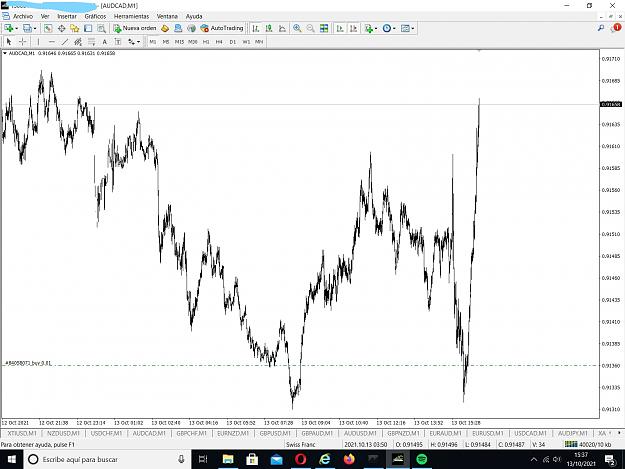625x469 pixels.
Task: Open the Herramientas menu
Action: tap(132, 16)
